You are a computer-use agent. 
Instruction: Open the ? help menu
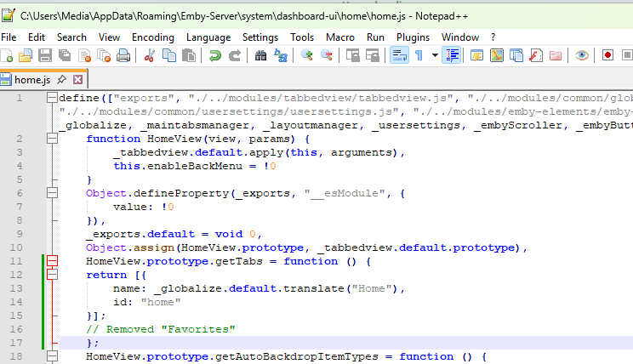tap(493, 37)
